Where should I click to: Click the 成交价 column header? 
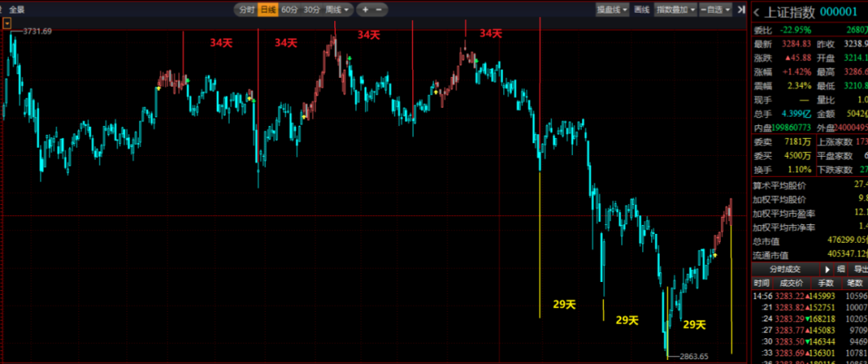pos(791,283)
